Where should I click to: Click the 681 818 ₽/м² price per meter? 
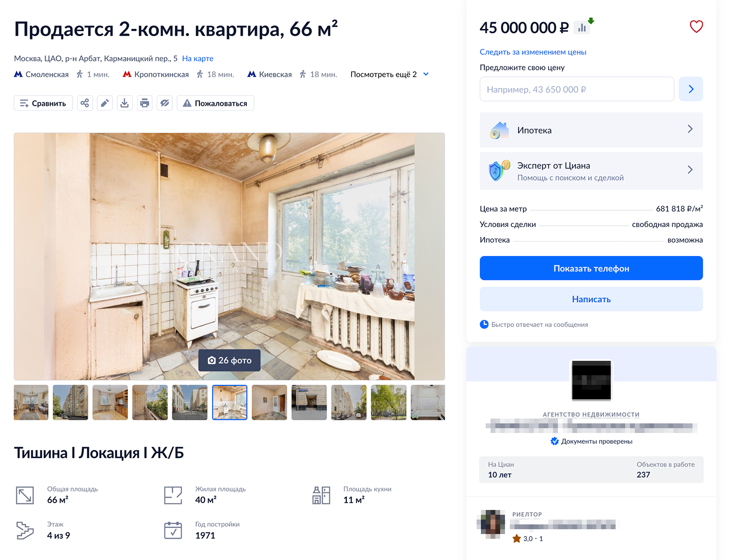[680, 209]
